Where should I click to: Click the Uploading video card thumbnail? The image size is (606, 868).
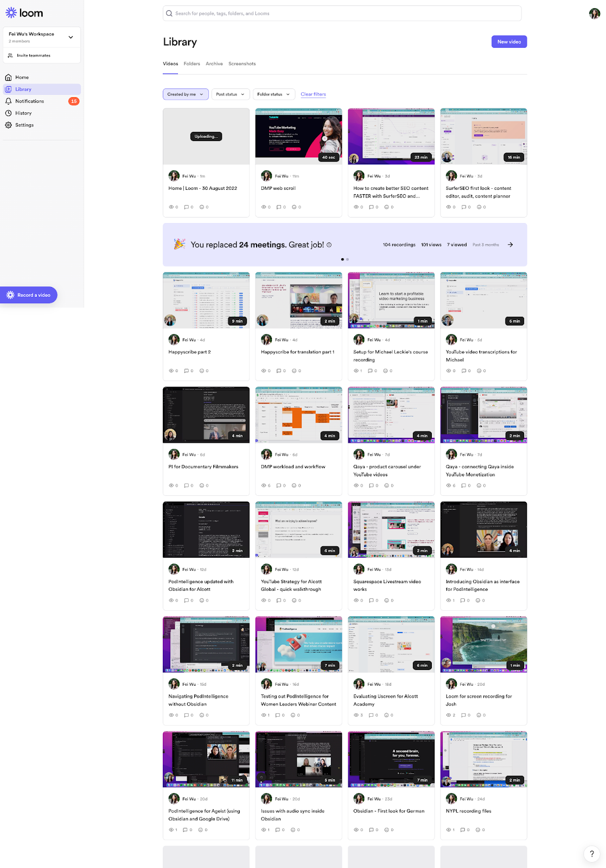206,136
